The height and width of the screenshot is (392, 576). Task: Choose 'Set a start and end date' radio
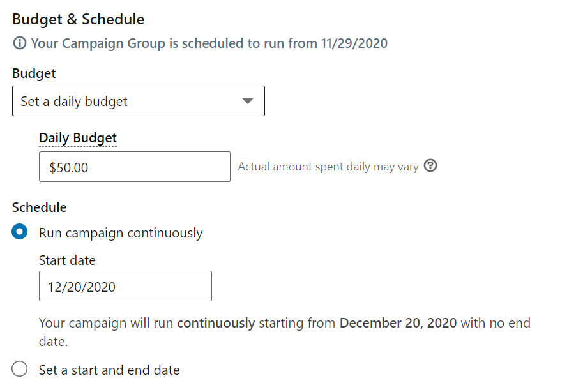19,369
